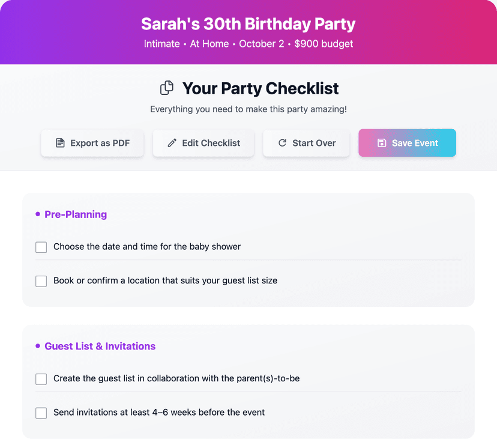Open the Edit Checklist mode
The image size is (497, 448).
point(203,143)
